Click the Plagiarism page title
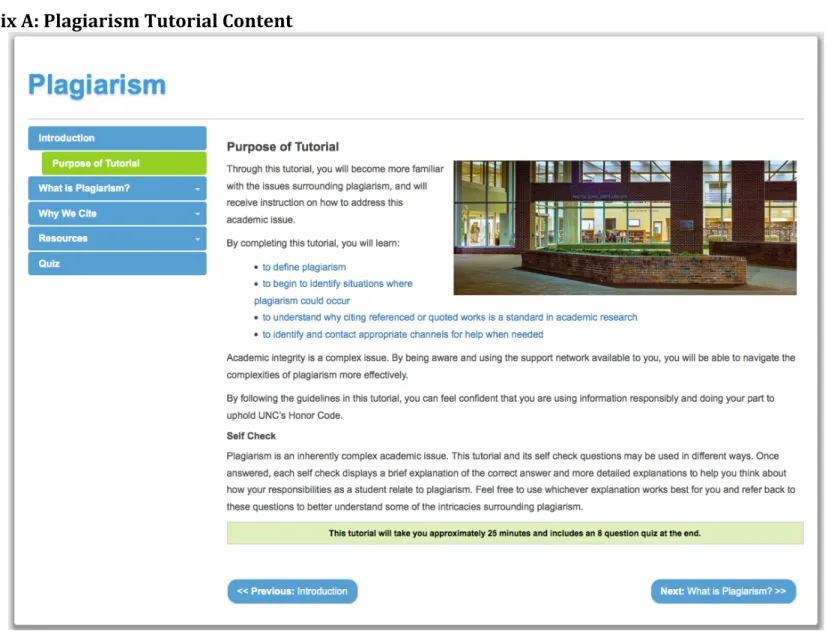828x634 pixels. [x=97, y=85]
